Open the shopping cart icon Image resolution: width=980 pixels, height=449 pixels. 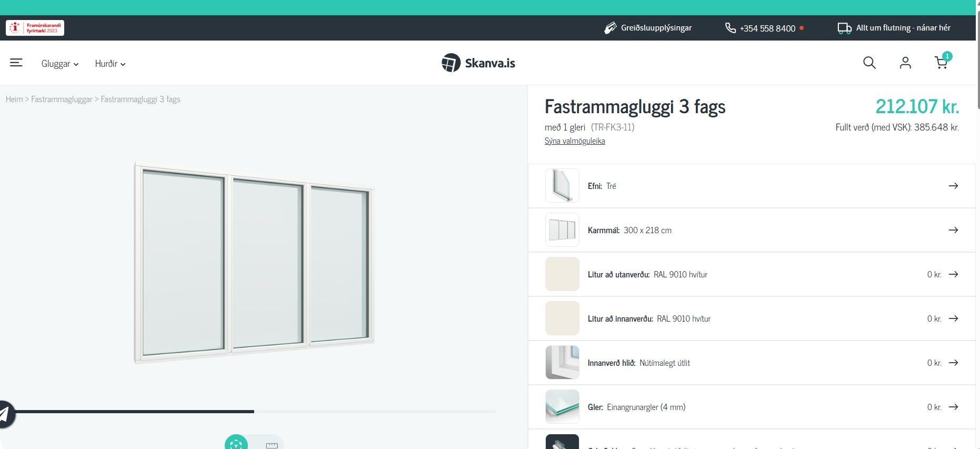pyautogui.click(x=941, y=63)
